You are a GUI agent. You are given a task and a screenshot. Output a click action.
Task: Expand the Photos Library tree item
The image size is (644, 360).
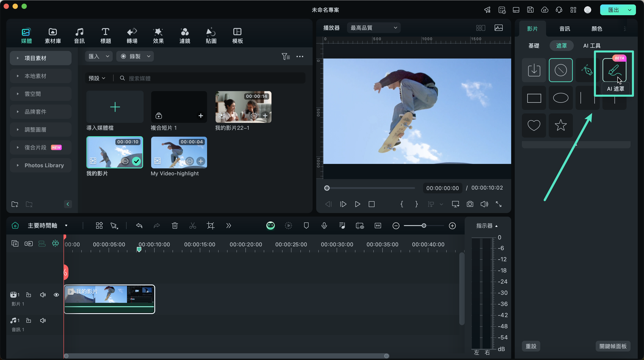(17, 165)
